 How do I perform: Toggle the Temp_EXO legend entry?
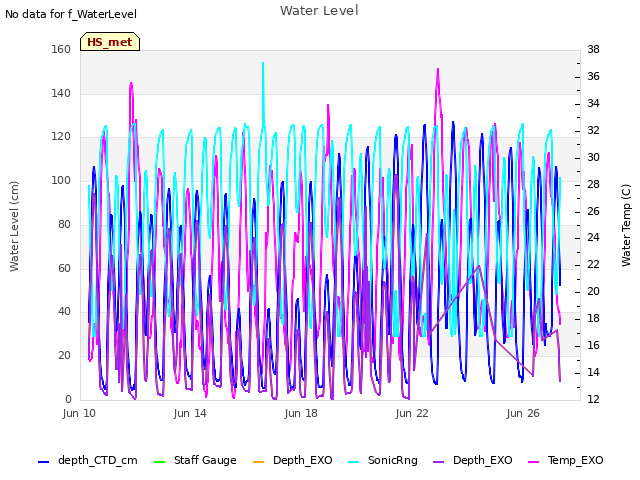coord(566,460)
